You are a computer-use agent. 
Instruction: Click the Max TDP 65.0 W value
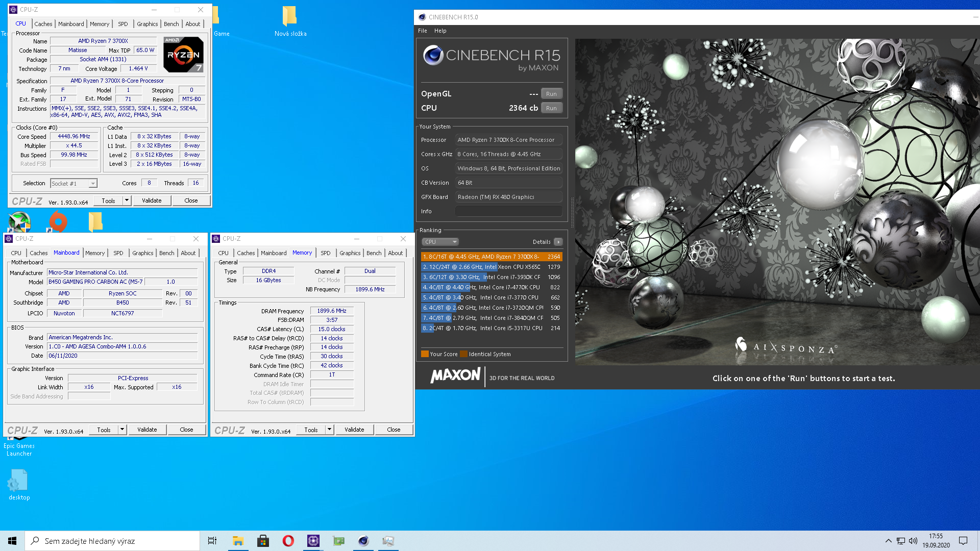tap(145, 50)
